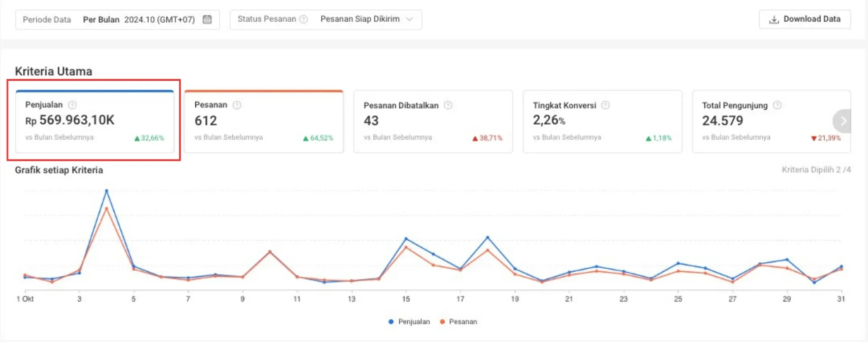
Task: Toggle the Penjualan metric card
Action: tap(94, 122)
